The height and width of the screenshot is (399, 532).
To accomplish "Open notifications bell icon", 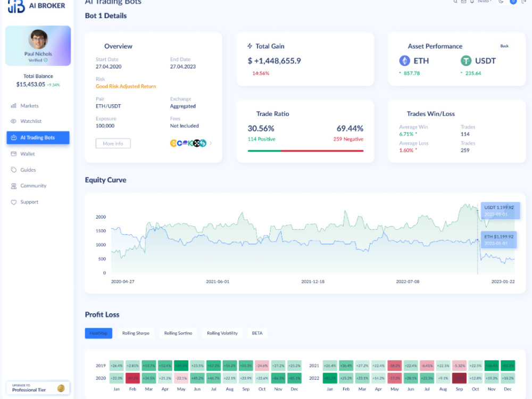I will point(471,2).
